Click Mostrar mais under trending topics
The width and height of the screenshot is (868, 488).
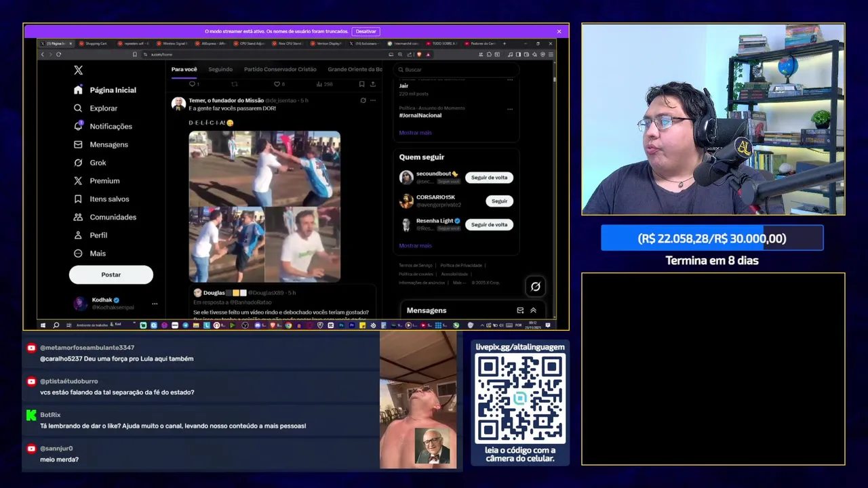click(x=415, y=133)
